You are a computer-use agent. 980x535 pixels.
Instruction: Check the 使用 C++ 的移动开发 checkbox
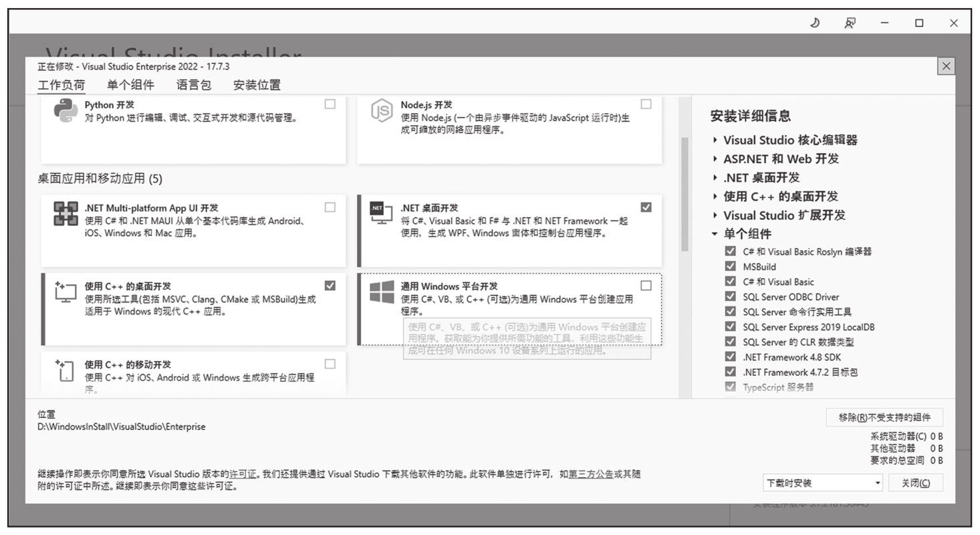coord(330,364)
